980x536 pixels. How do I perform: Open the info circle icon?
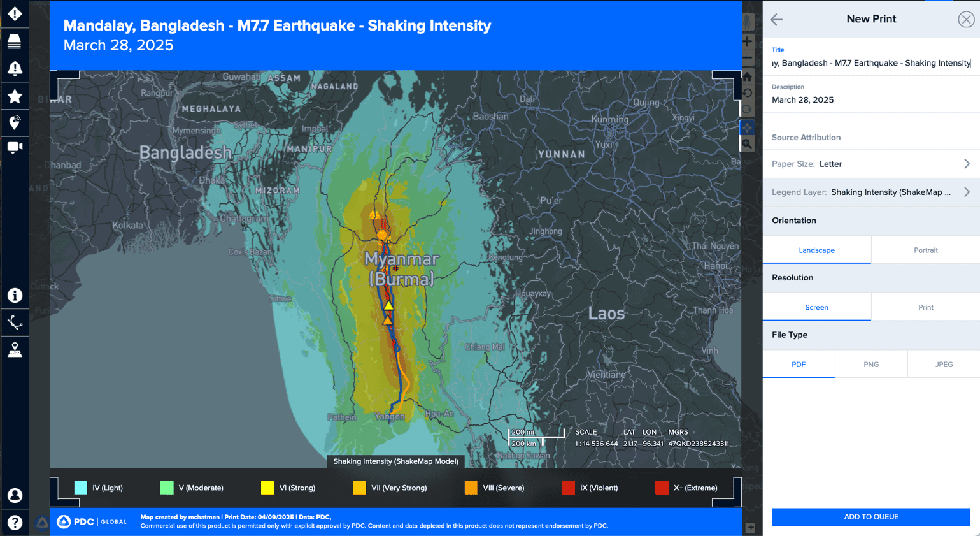(x=15, y=296)
